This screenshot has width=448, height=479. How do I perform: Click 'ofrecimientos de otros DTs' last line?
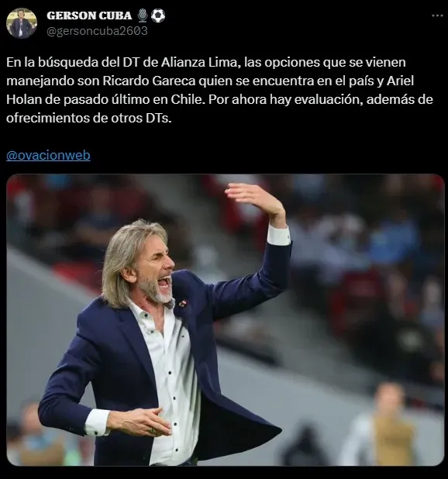coord(89,119)
